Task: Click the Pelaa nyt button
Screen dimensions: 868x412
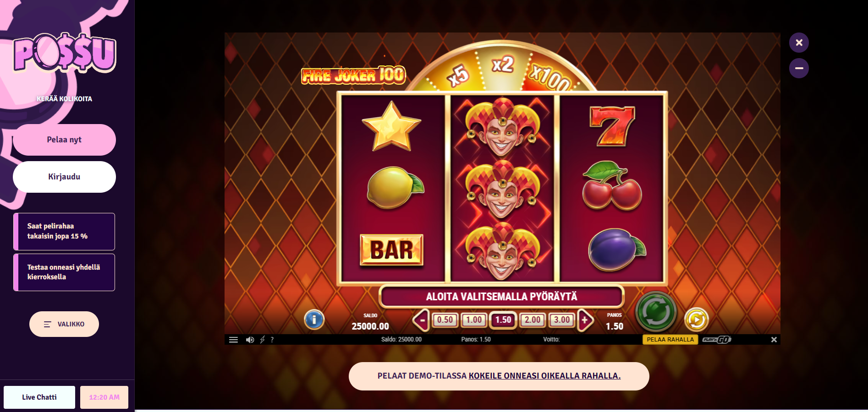Action: point(64,140)
